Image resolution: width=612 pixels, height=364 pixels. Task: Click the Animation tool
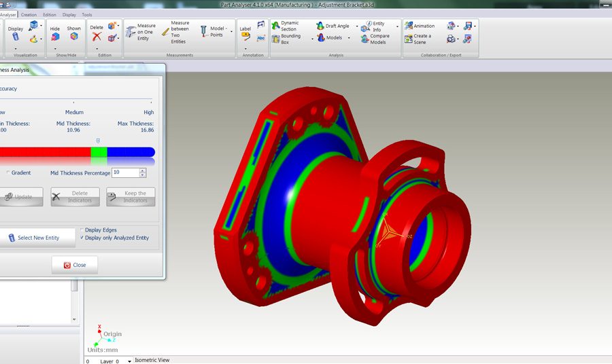click(x=420, y=26)
